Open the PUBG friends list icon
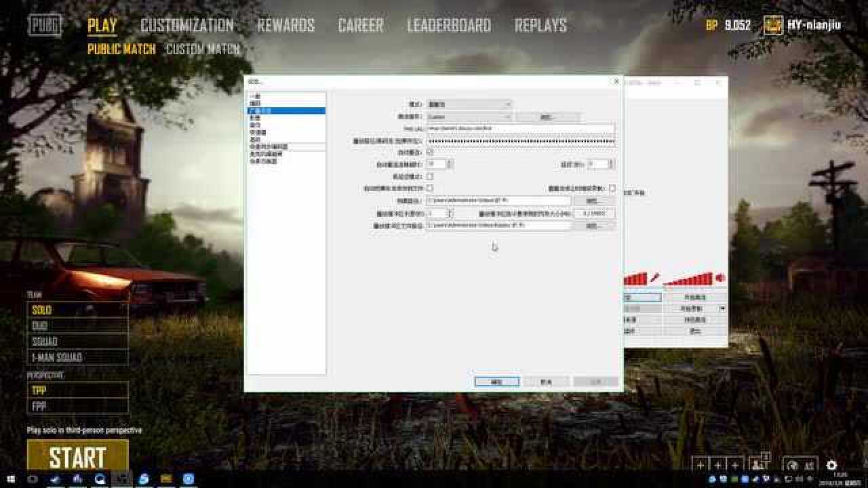868x488 pixels. pyautogui.click(x=759, y=464)
